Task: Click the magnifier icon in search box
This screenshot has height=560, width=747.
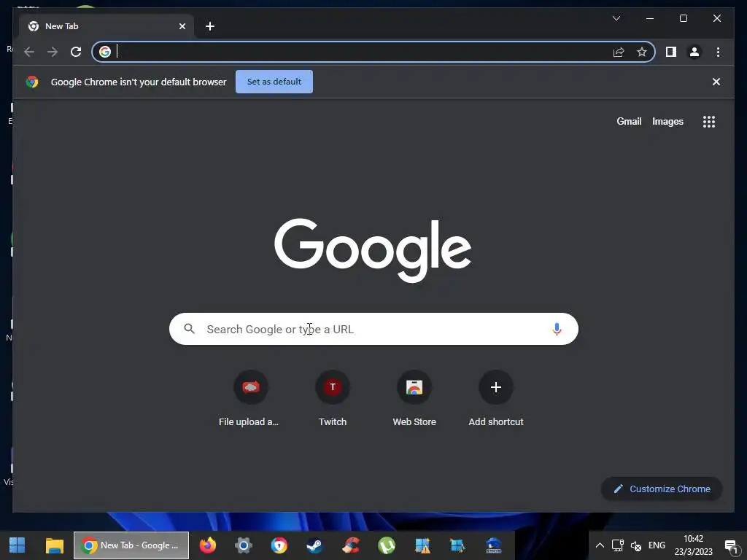Action: [189, 329]
